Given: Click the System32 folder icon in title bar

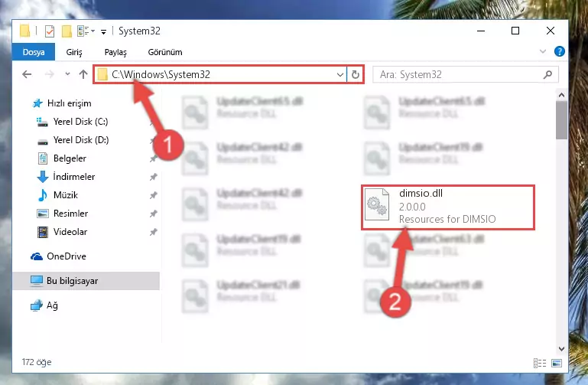Looking at the screenshot, I should pyautogui.click(x=24, y=31).
